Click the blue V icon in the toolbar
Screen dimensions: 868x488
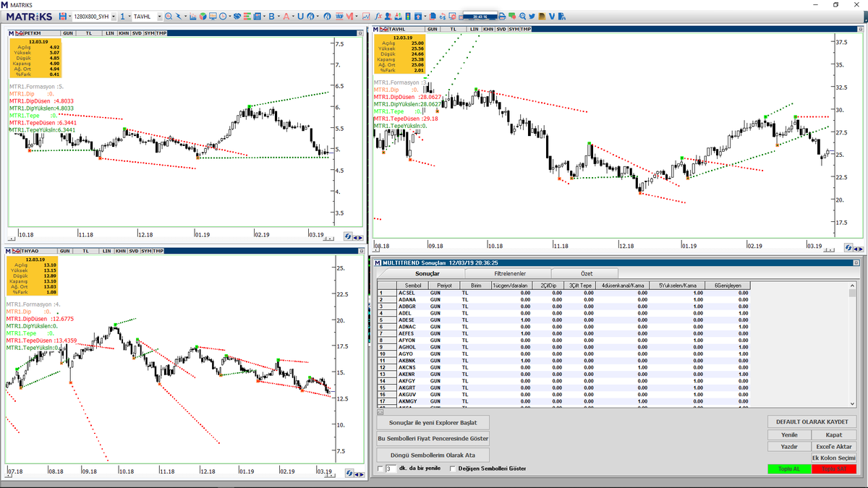552,16
